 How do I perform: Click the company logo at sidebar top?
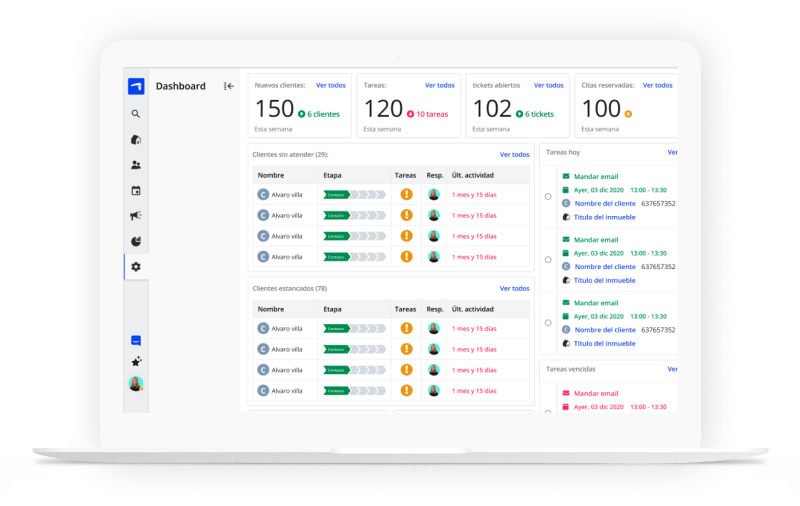(136, 86)
